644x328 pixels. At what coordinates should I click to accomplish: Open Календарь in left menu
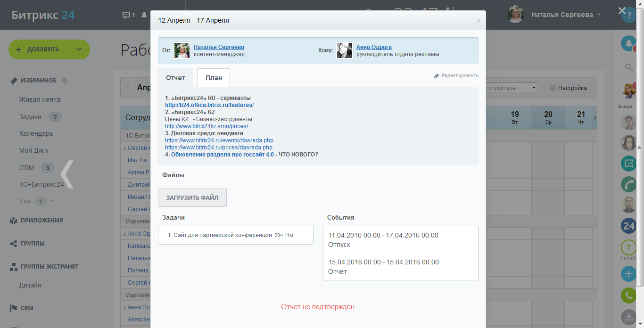(x=36, y=134)
